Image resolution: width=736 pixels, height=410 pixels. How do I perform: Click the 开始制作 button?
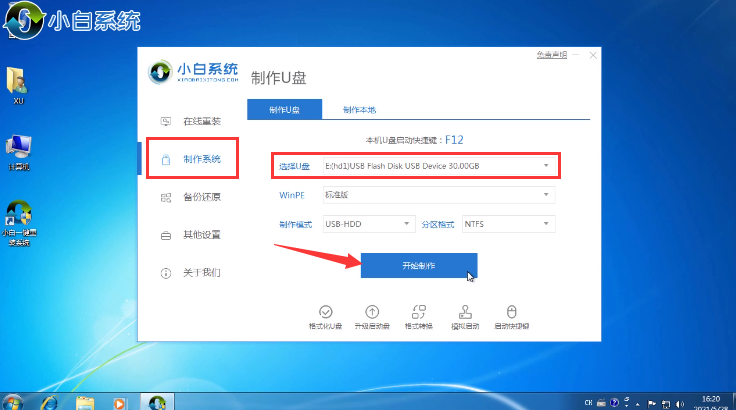(x=419, y=265)
